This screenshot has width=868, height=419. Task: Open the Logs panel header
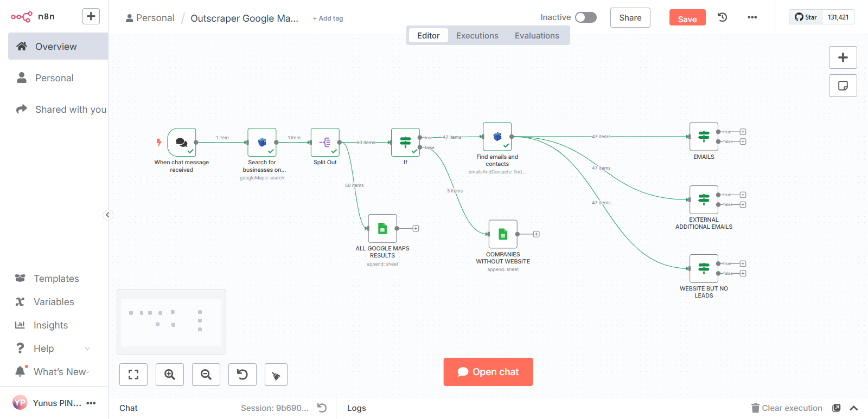point(356,408)
